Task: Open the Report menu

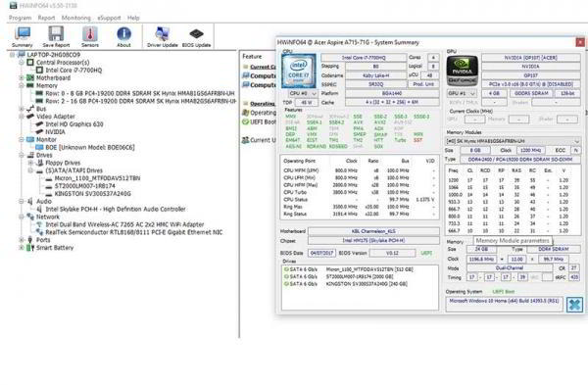Action: [46, 18]
